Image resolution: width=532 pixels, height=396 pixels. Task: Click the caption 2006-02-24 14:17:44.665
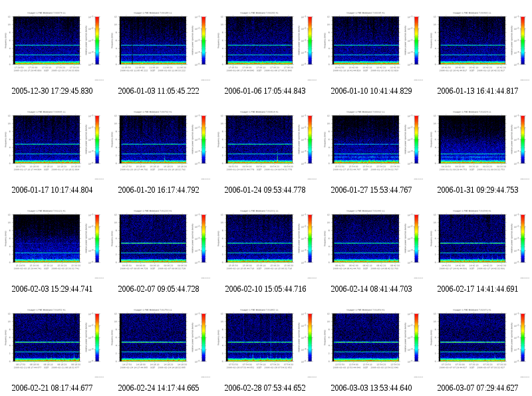click(x=158, y=388)
